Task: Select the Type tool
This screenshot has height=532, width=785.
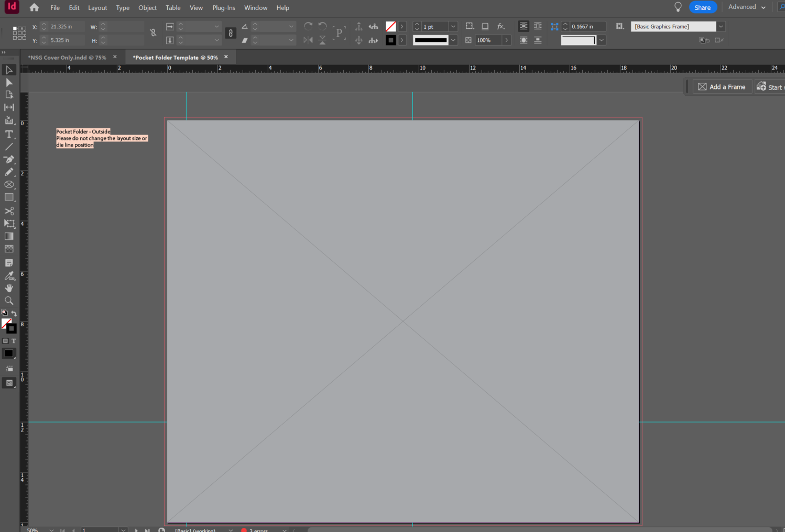Action: (x=9, y=134)
